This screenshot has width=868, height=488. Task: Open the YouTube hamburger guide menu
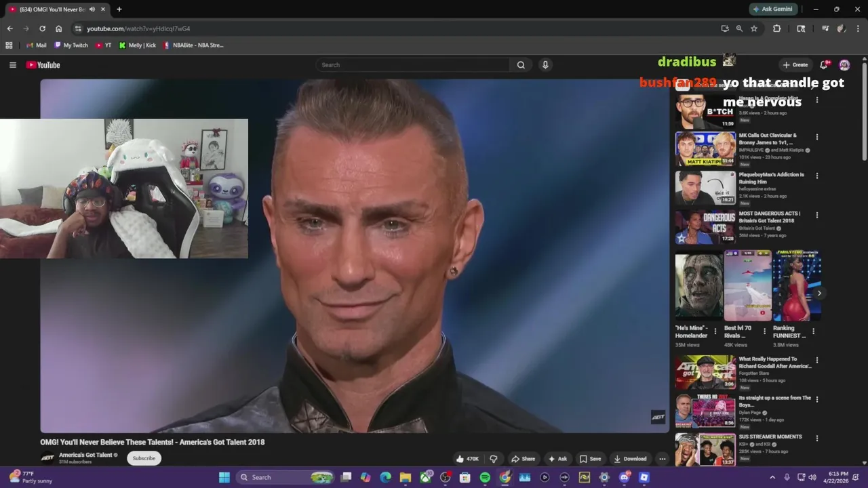[12, 65]
